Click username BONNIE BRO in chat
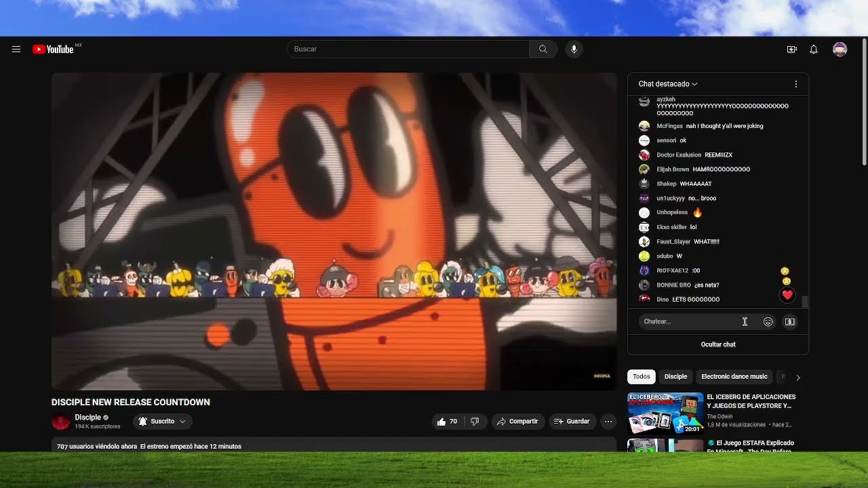 click(x=673, y=285)
